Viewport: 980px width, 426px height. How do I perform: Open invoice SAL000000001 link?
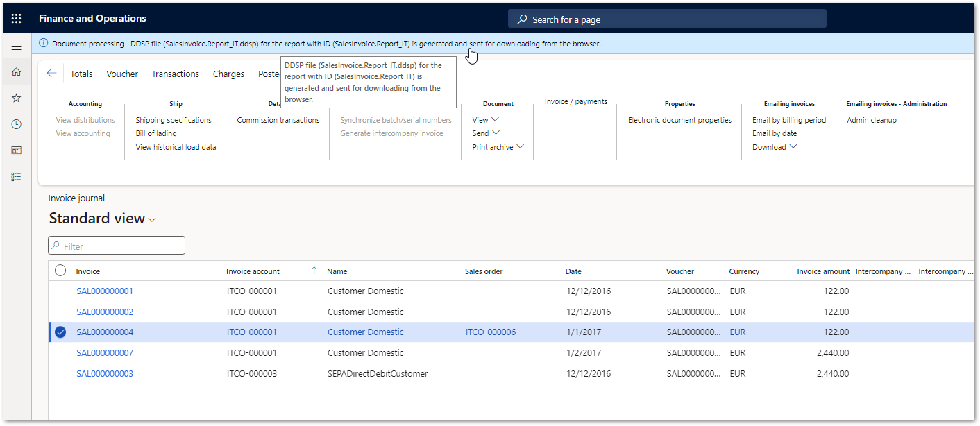[105, 291]
